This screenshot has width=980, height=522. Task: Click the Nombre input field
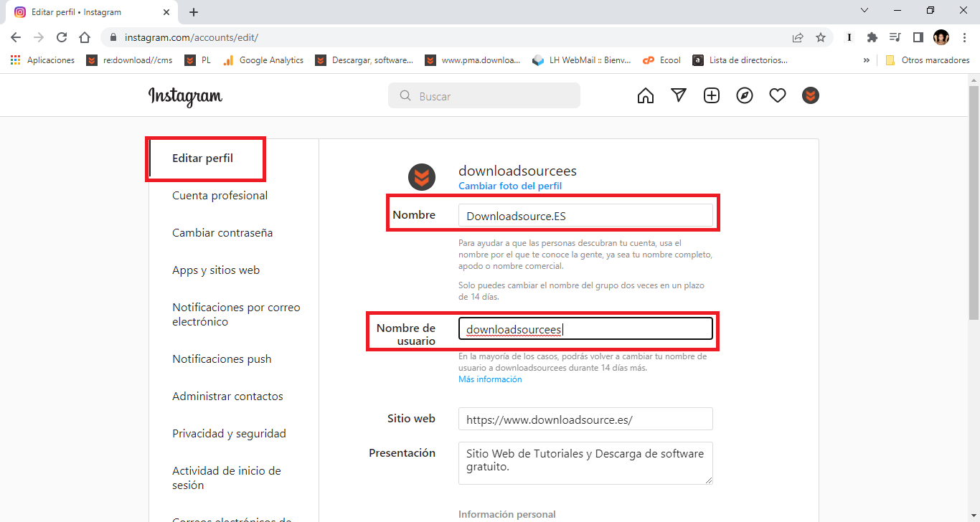coord(585,215)
